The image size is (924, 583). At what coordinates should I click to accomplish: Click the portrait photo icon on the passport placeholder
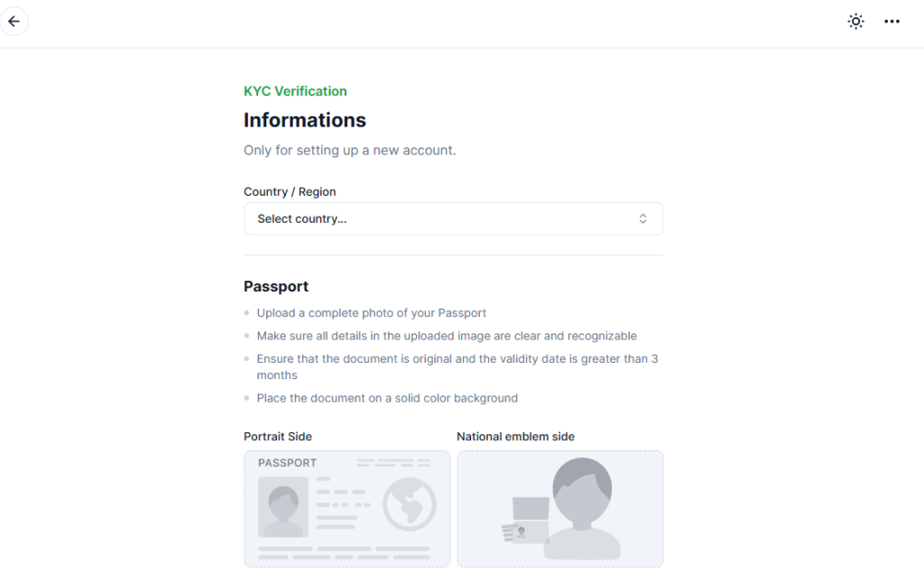pyautogui.click(x=283, y=506)
